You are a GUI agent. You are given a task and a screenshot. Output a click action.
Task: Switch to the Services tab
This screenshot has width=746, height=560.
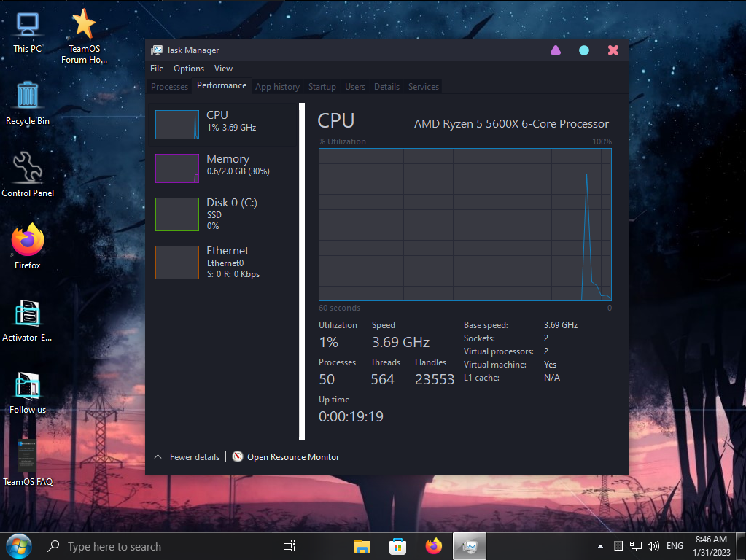click(424, 87)
